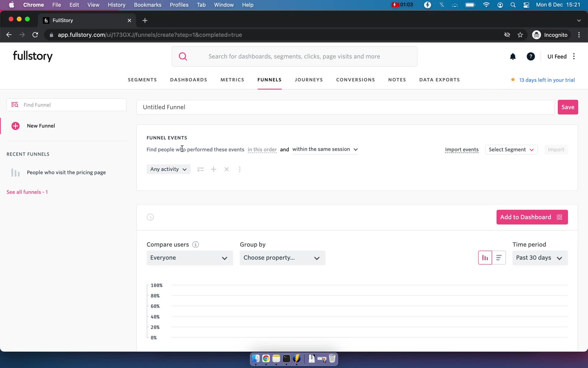Click the recent funnels bar chart icon
The image size is (588, 368).
[16, 172]
